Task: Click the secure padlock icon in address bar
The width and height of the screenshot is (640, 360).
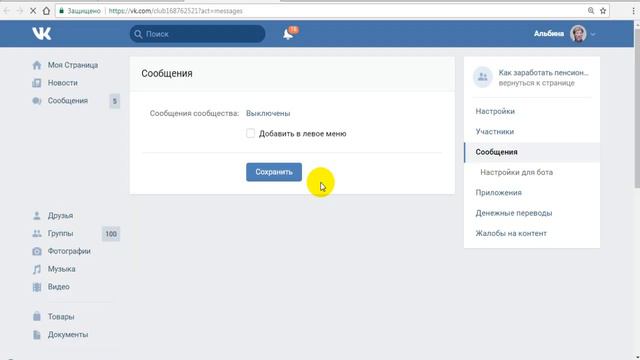Action: [x=62, y=11]
